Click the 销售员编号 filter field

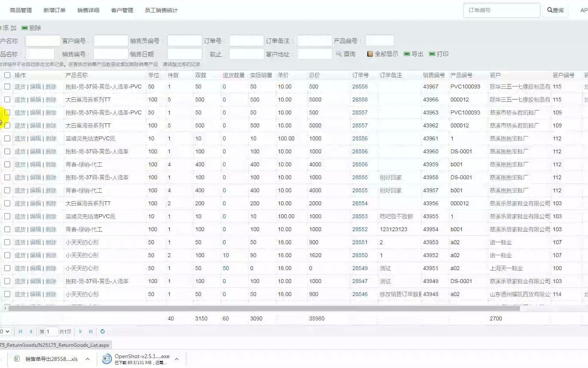coord(185,41)
